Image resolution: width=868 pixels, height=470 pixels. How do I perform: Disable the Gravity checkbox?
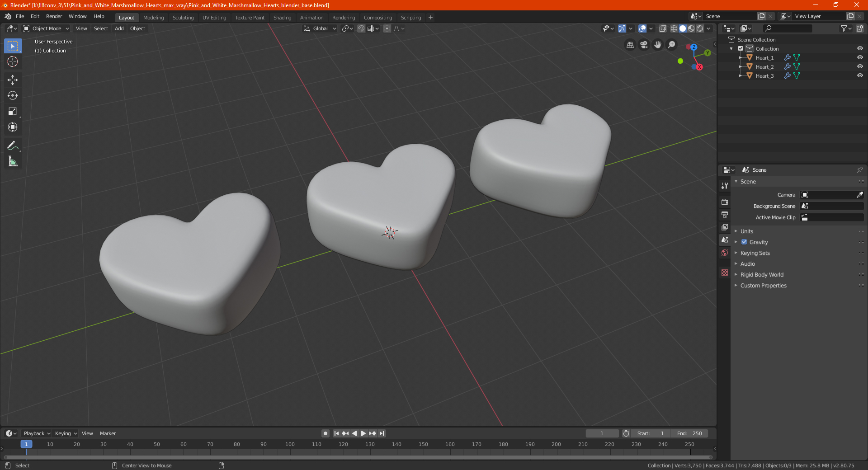[x=744, y=242]
